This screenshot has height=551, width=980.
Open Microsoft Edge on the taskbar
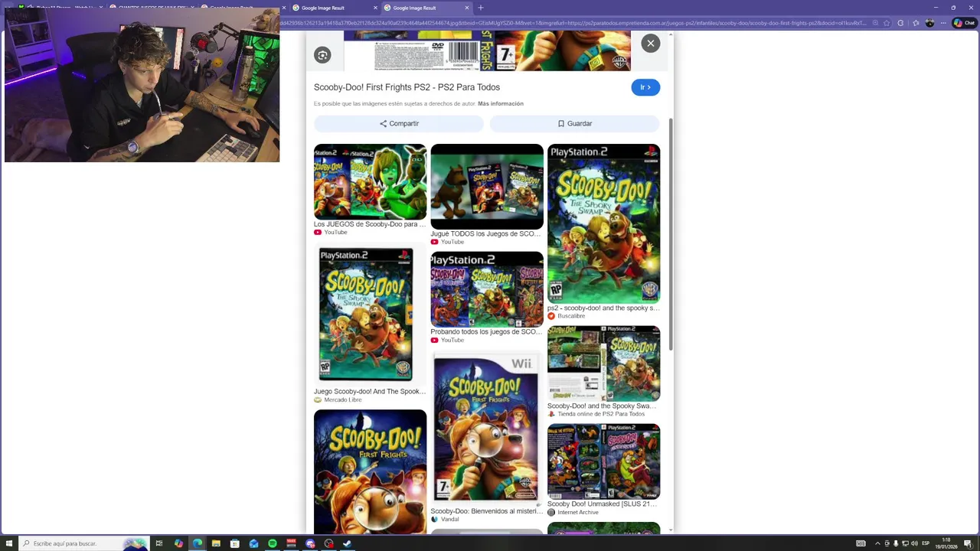coord(198,543)
